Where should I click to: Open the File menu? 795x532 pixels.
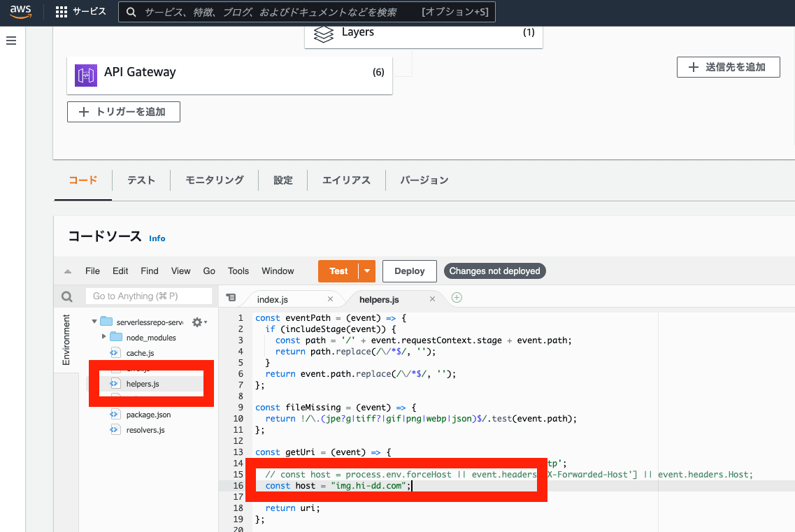point(92,271)
